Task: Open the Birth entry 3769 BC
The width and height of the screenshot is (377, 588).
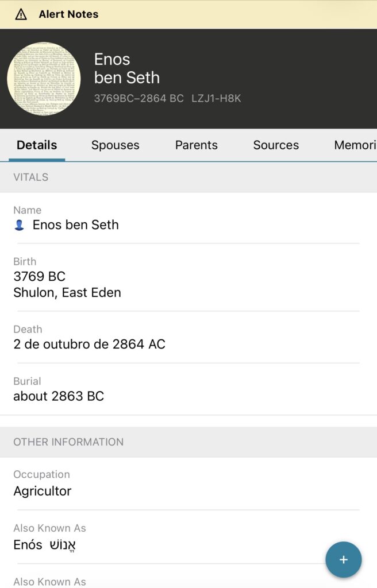Action: point(39,276)
